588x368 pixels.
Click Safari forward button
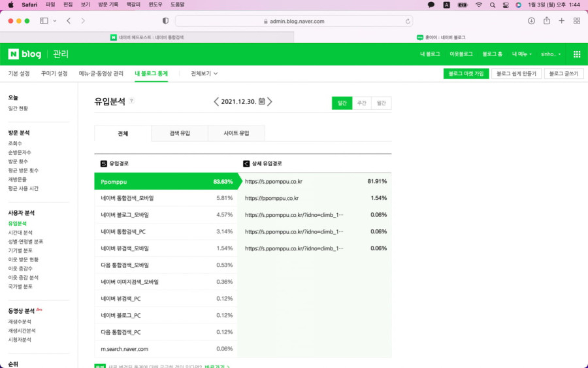pos(83,21)
